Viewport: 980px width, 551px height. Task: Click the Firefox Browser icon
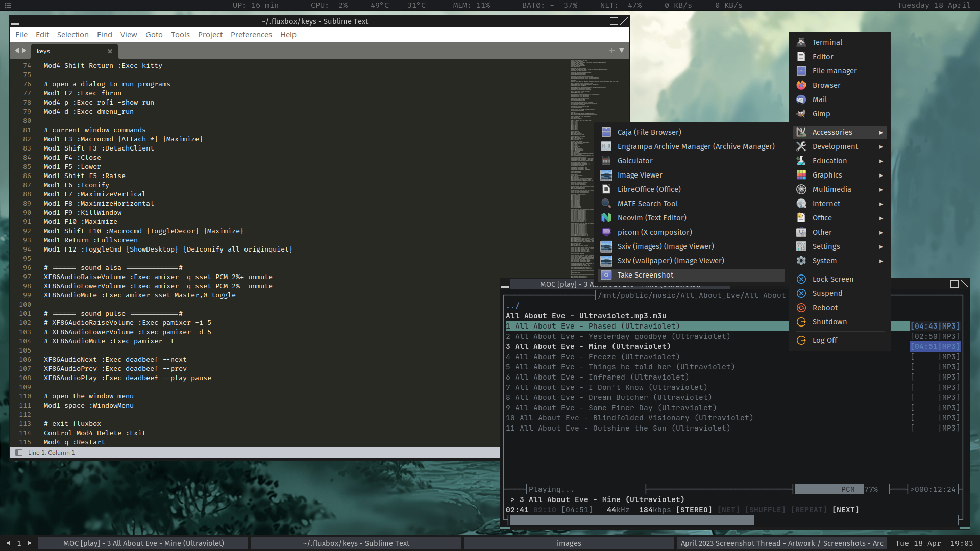801,85
